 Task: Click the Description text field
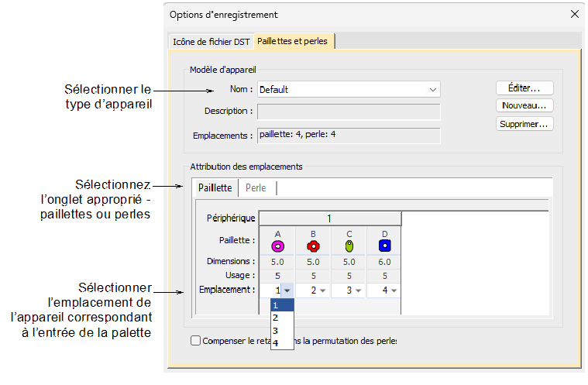point(349,112)
